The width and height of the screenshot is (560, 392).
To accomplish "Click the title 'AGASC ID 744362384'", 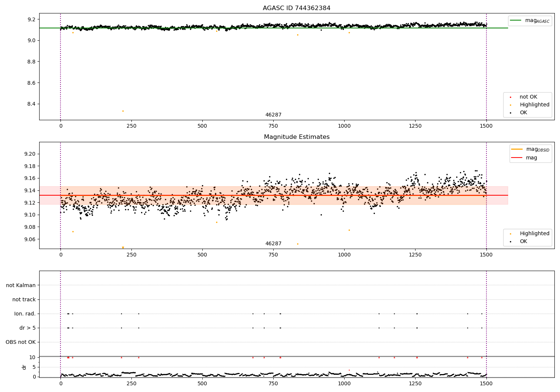I will [x=296, y=8].
